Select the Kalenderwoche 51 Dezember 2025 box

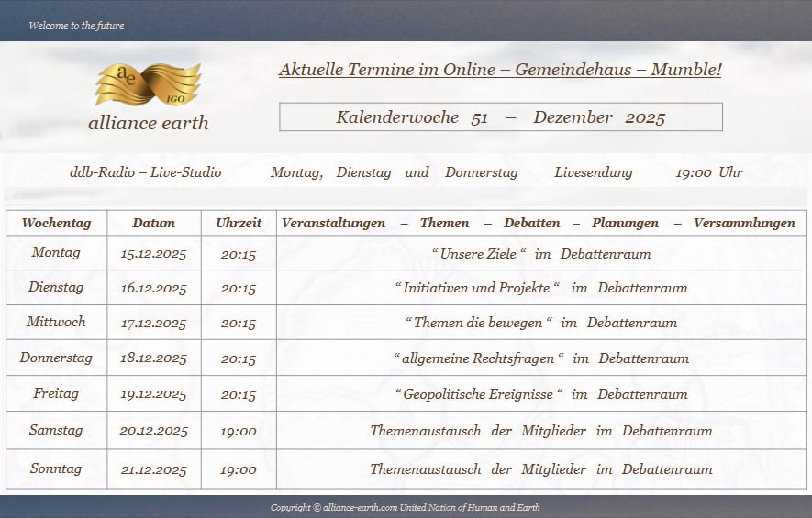click(500, 117)
